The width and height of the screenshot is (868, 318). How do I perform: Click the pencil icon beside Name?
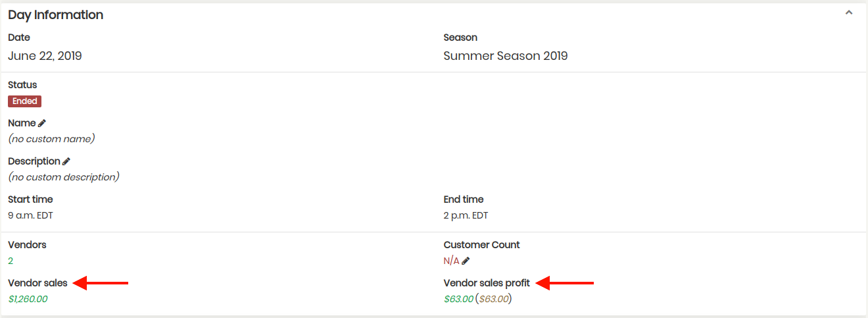(42, 123)
